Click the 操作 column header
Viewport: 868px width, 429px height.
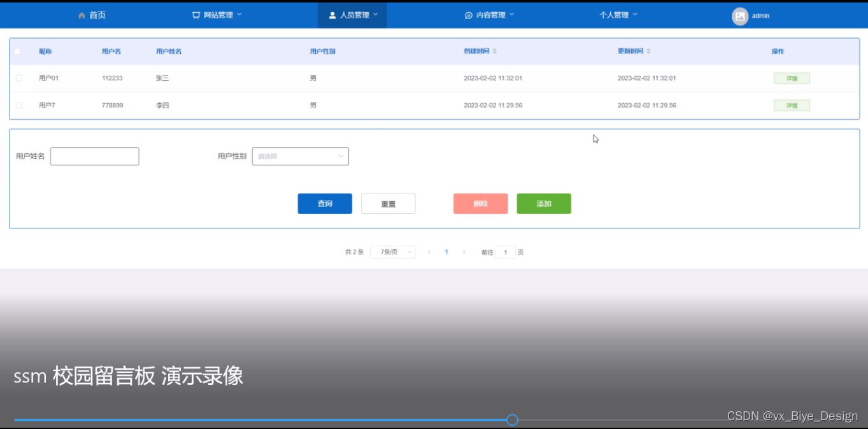pyautogui.click(x=778, y=52)
